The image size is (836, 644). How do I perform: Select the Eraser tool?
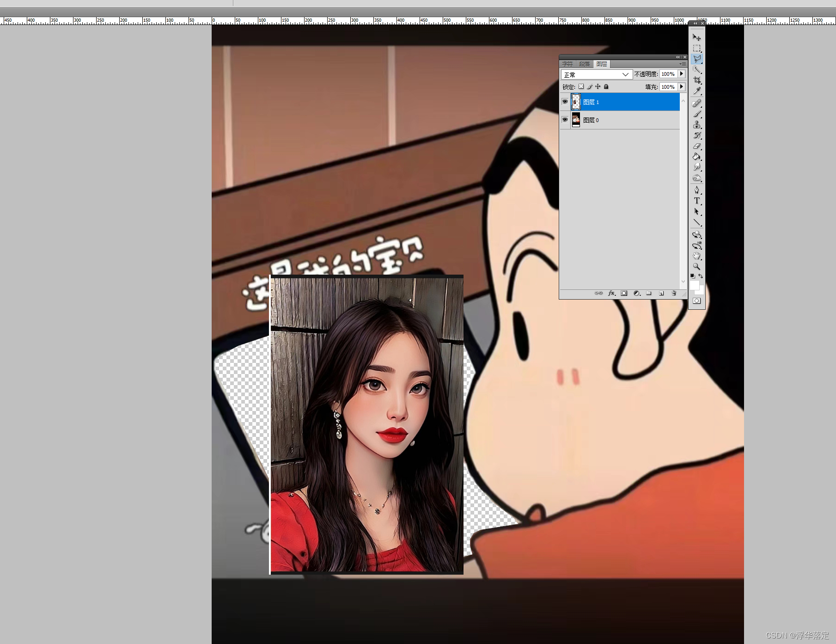697,146
